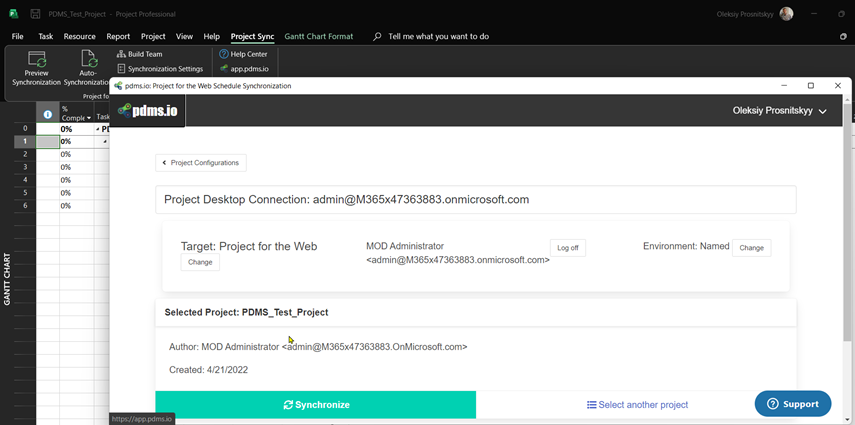Go back to Project Configurations
The image size is (855, 425).
(x=201, y=163)
